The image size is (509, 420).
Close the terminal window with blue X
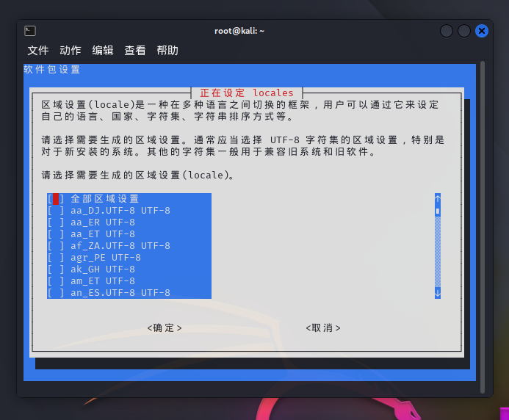pyautogui.click(x=482, y=31)
